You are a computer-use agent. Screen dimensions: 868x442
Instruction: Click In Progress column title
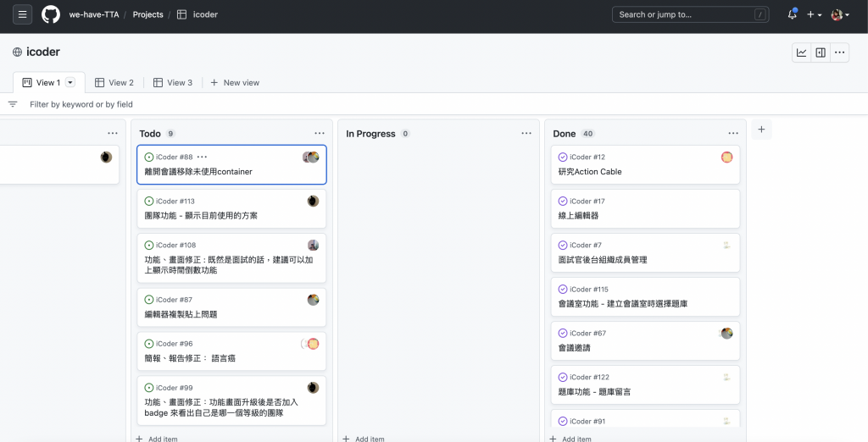370,134
